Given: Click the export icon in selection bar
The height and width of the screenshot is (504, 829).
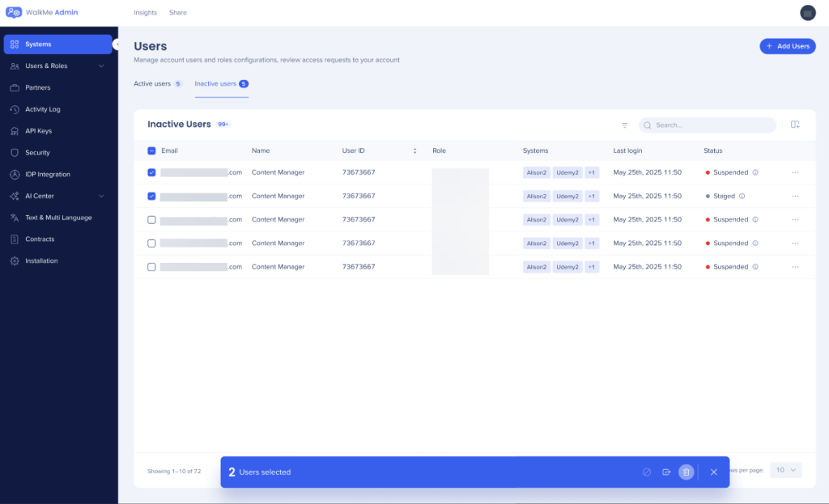Looking at the screenshot, I should (x=666, y=472).
